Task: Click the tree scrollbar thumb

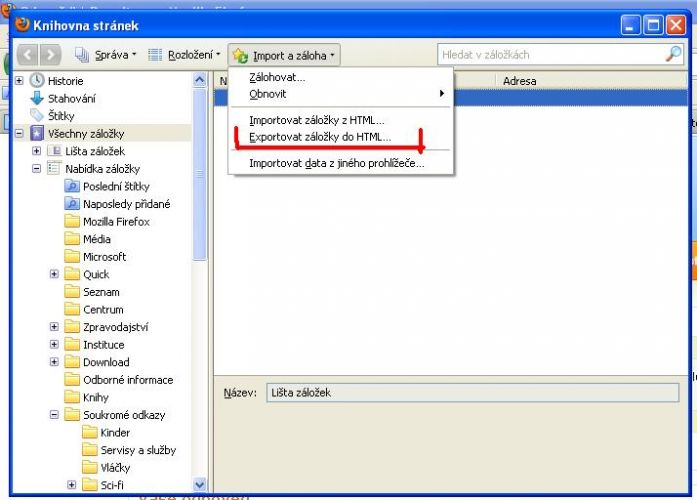Action: tap(200, 174)
